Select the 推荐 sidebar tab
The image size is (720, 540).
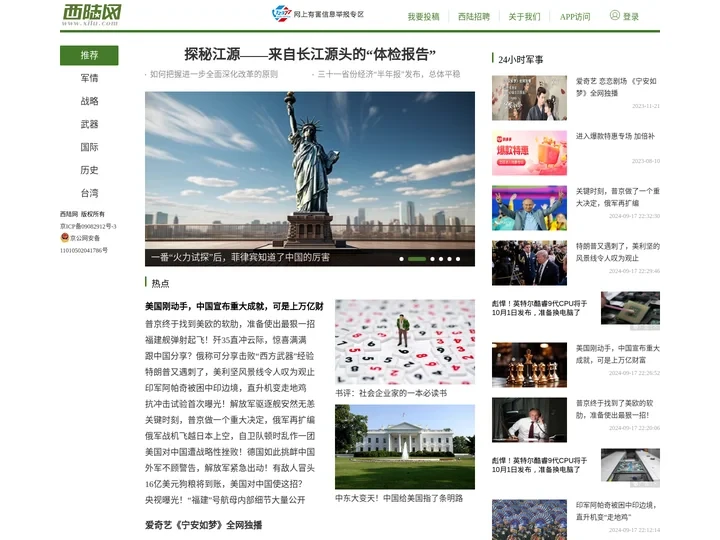coord(89,55)
